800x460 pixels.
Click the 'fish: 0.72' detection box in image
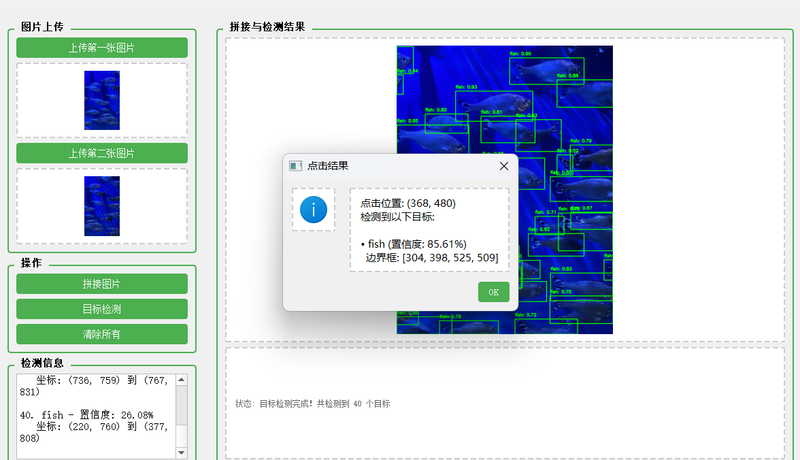[546, 326]
